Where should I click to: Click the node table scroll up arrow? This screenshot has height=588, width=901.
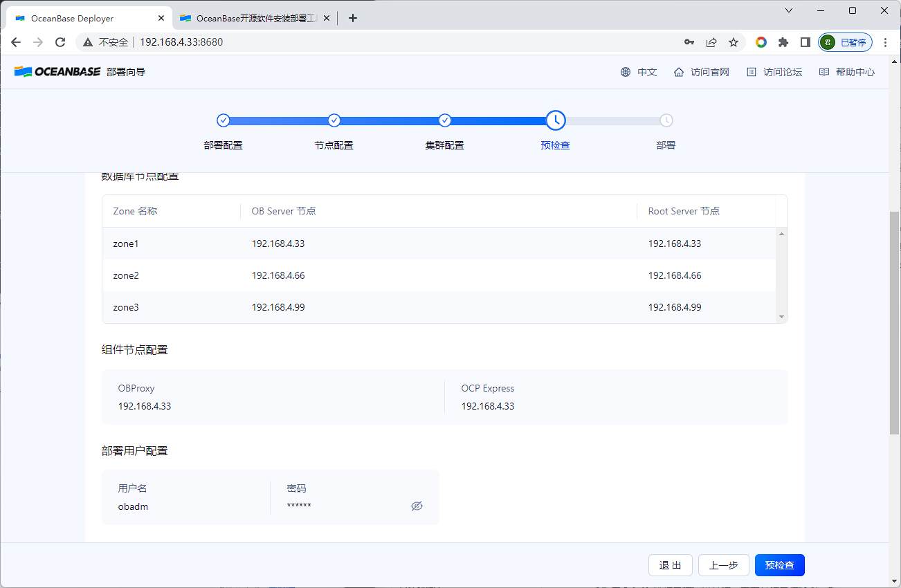(x=782, y=235)
